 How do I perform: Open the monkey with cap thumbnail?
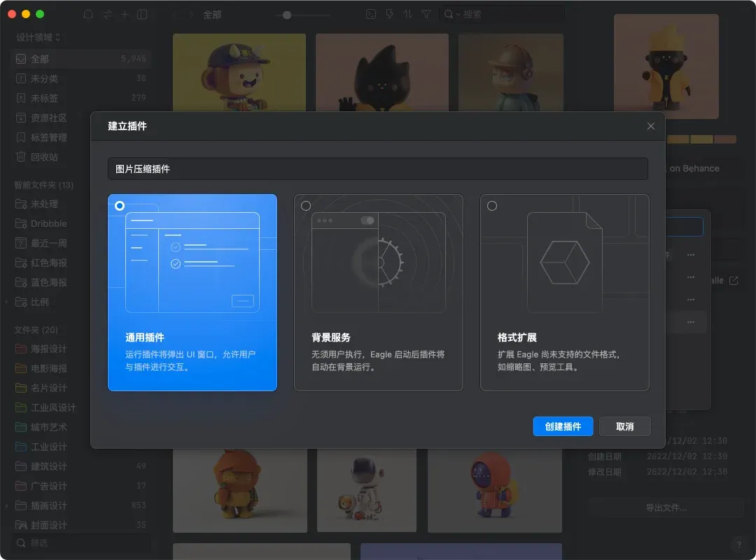click(239, 72)
